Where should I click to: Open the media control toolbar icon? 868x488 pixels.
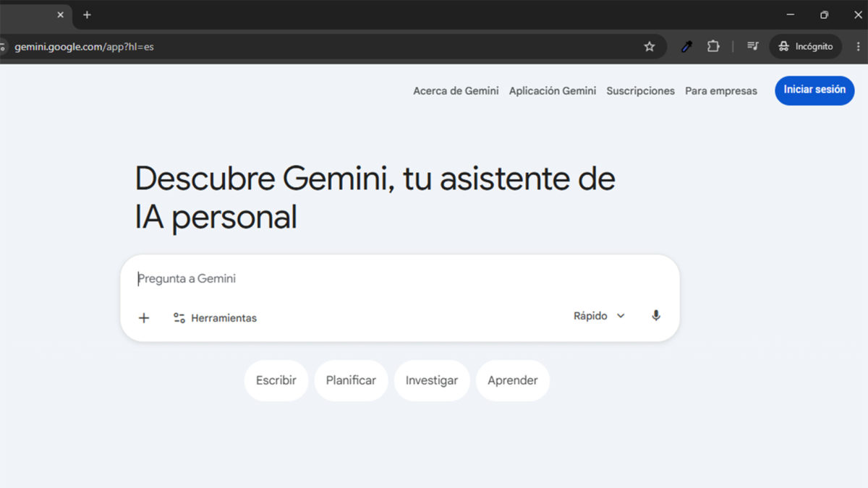[752, 46]
